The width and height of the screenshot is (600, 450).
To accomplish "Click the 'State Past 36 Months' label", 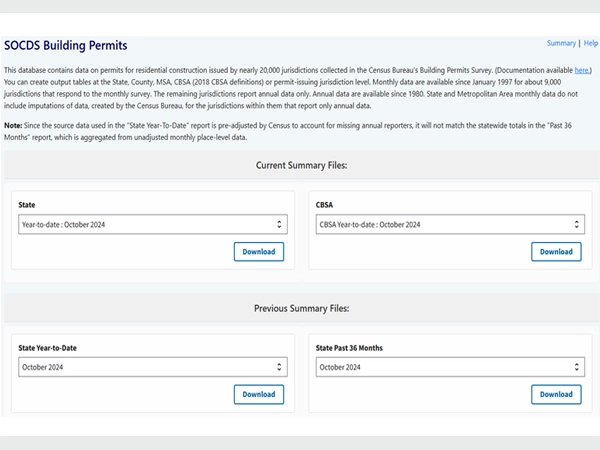I will (349, 348).
